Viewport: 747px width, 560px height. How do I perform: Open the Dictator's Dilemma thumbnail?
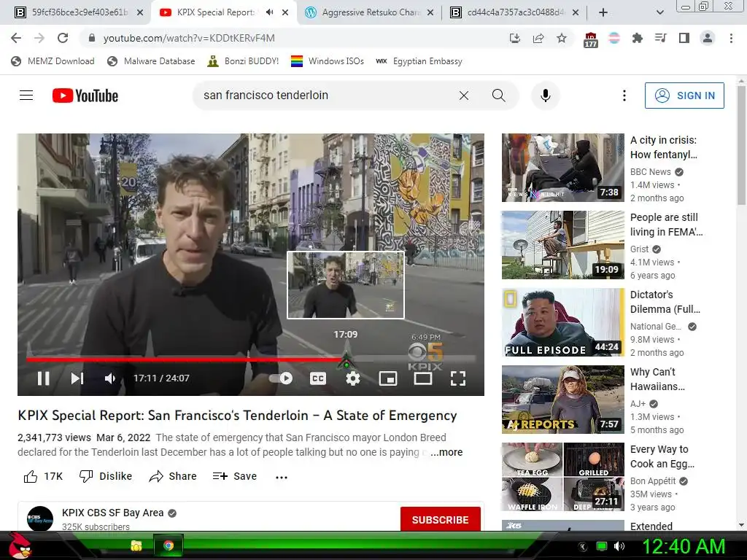click(x=562, y=322)
